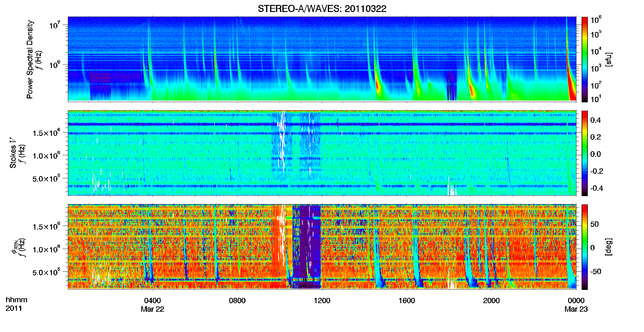644x332 pixels.
Task: Click the 10^5 tick on the sfu colorbar
Action: point(596,34)
